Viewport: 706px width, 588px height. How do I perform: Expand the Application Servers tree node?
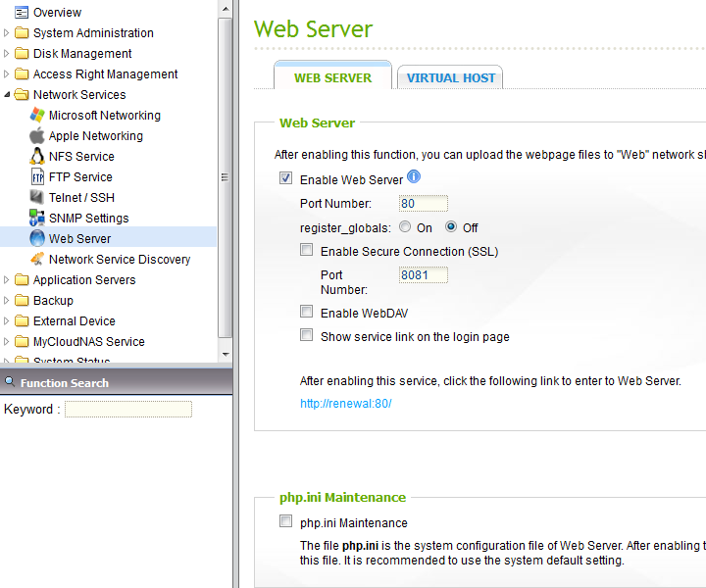pos(8,280)
